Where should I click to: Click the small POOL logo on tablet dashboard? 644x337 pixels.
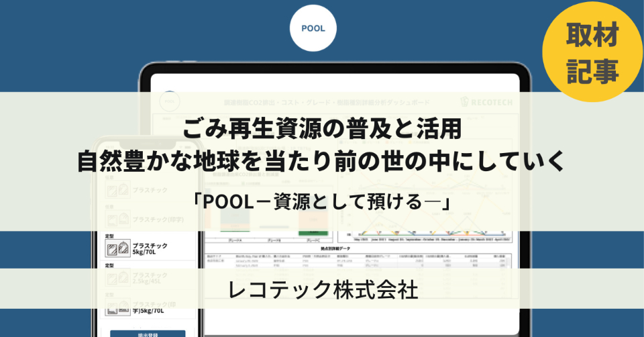[x=170, y=101]
